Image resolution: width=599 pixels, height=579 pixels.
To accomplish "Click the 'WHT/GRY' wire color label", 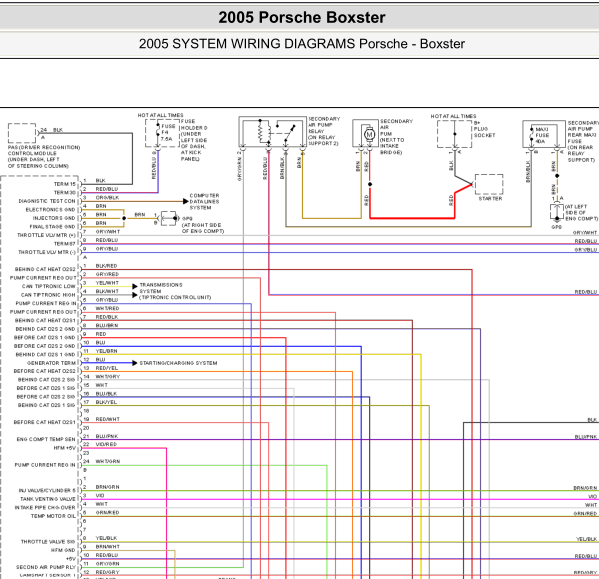I will 108,377.
